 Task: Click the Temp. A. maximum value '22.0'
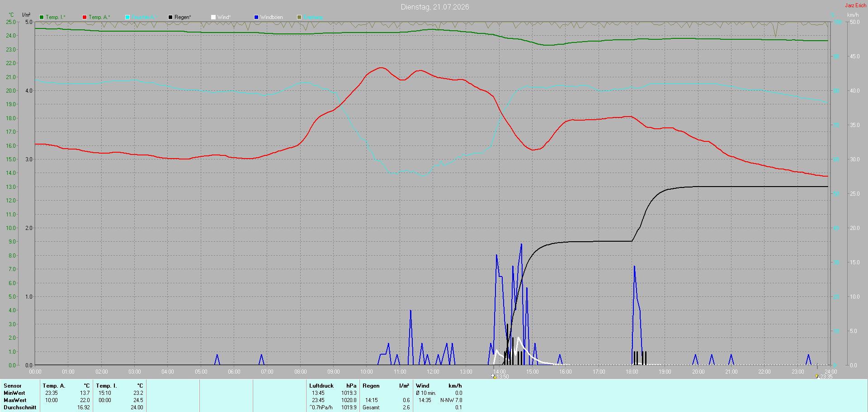coord(85,400)
